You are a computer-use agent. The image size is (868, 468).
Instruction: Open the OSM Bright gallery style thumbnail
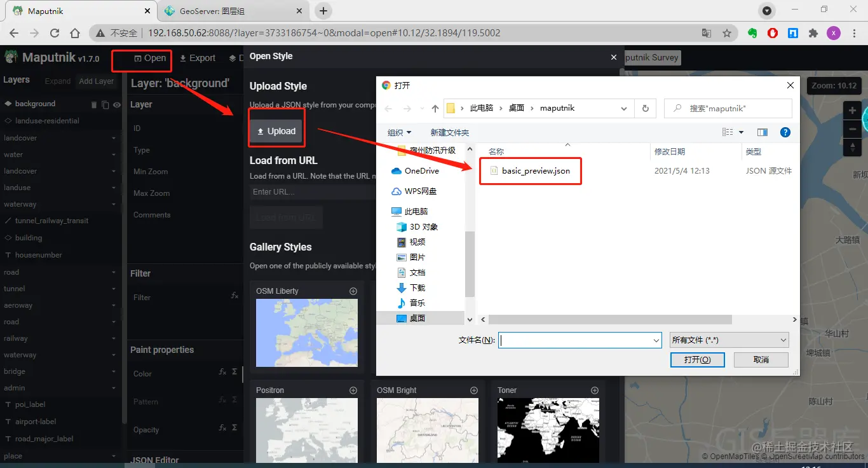428,430
